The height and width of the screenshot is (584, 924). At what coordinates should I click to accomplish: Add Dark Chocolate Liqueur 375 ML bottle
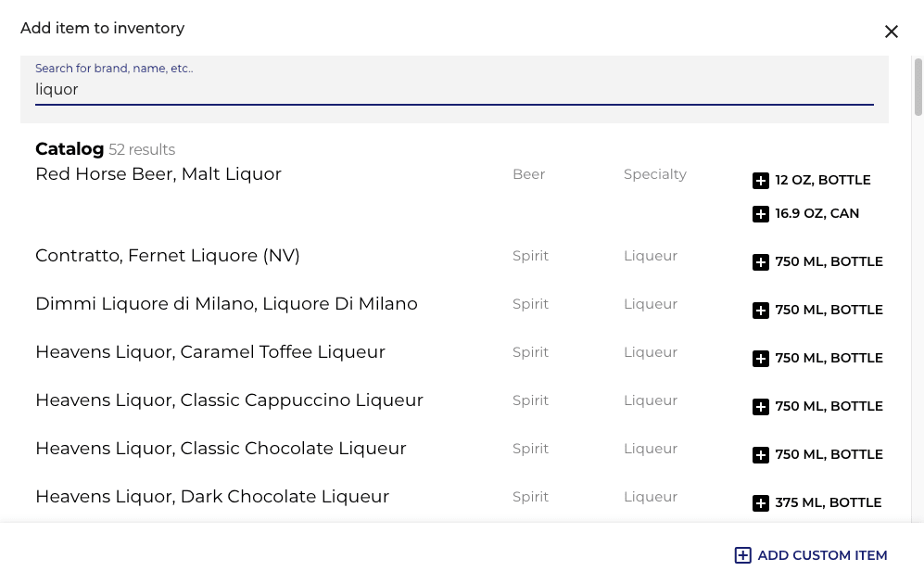(x=816, y=503)
